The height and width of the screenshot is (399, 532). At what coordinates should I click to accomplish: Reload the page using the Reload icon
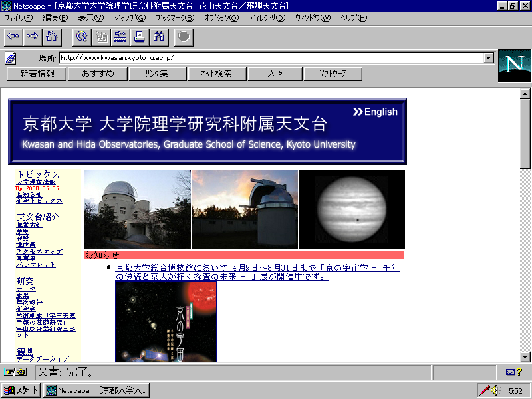[x=82, y=37]
